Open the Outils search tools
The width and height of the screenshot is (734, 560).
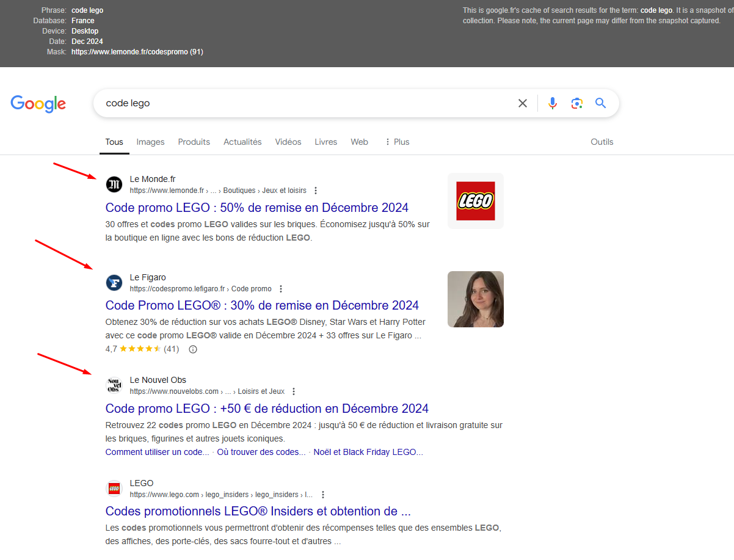click(601, 142)
